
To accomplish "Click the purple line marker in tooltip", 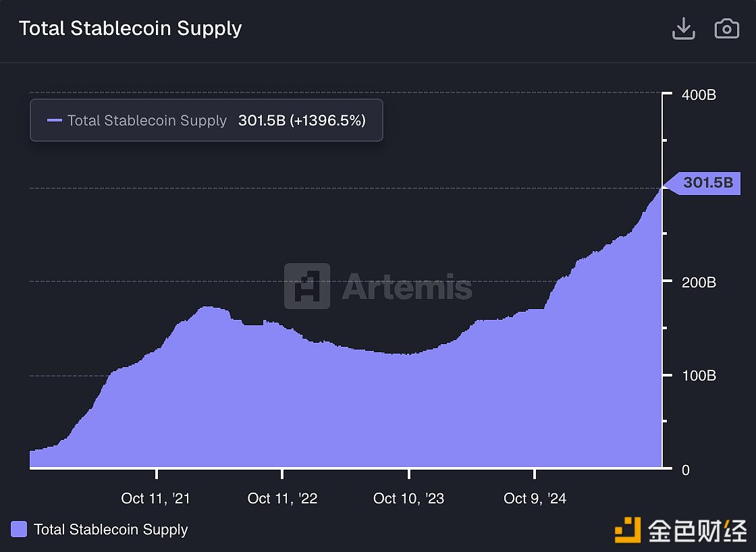I will coord(55,121).
